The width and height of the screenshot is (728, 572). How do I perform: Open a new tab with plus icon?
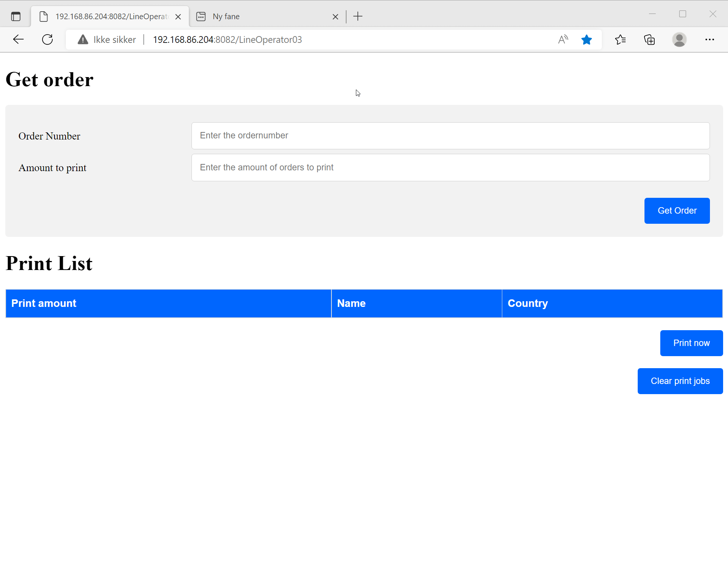(358, 17)
